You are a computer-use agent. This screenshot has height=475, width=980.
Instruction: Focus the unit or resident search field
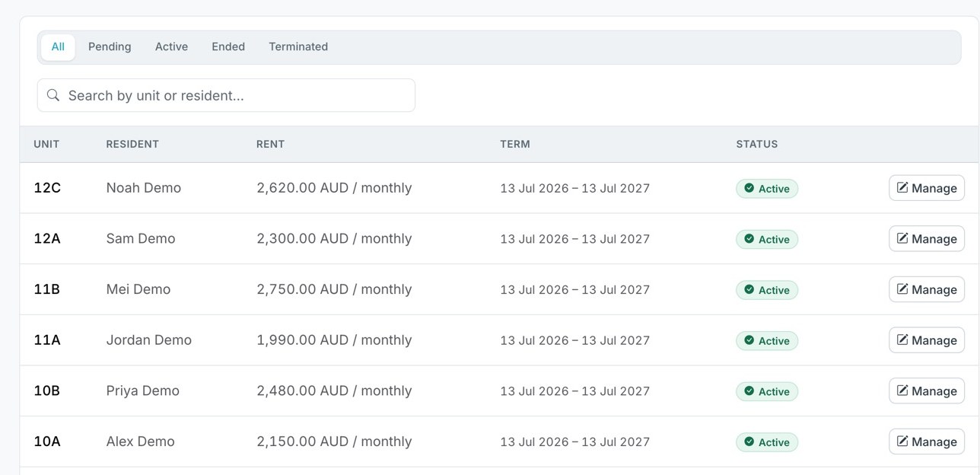(x=226, y=95)
